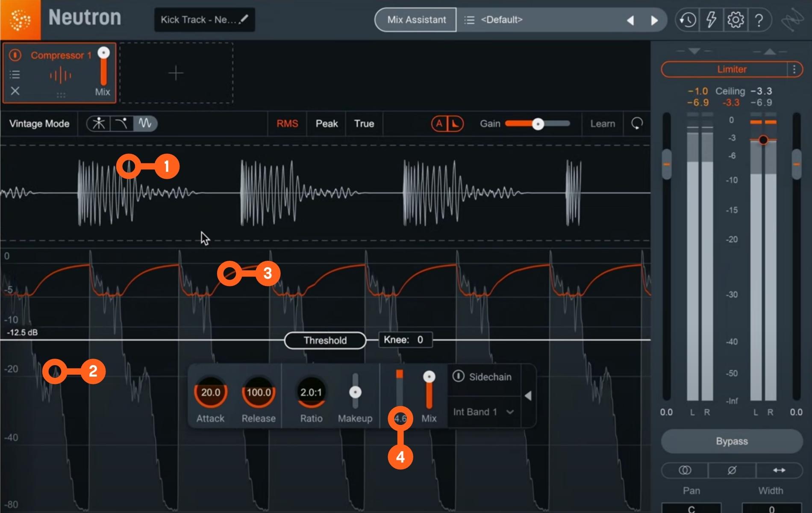Open help with the question mark icon

(x=759, y=20)
